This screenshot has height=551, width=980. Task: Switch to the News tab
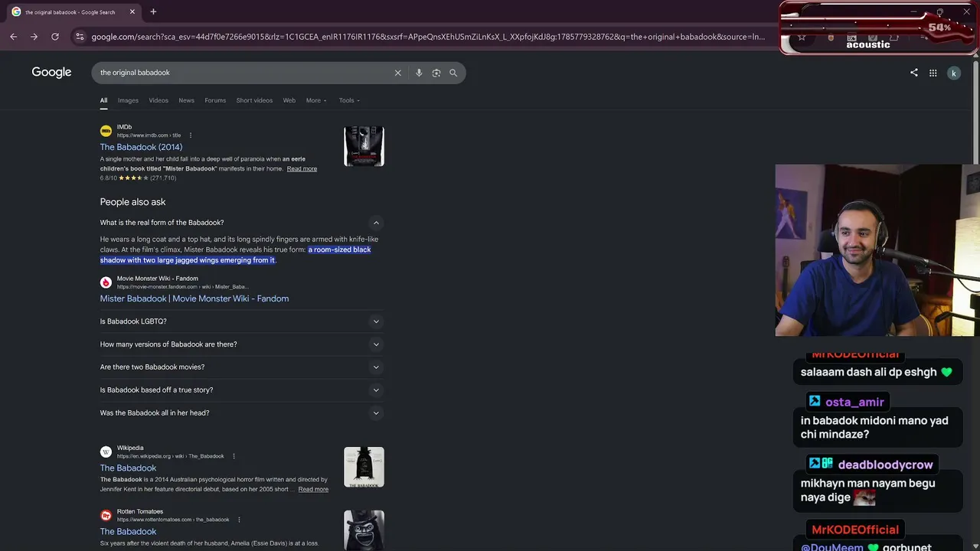pyautogui.click(x=187, y=100)
